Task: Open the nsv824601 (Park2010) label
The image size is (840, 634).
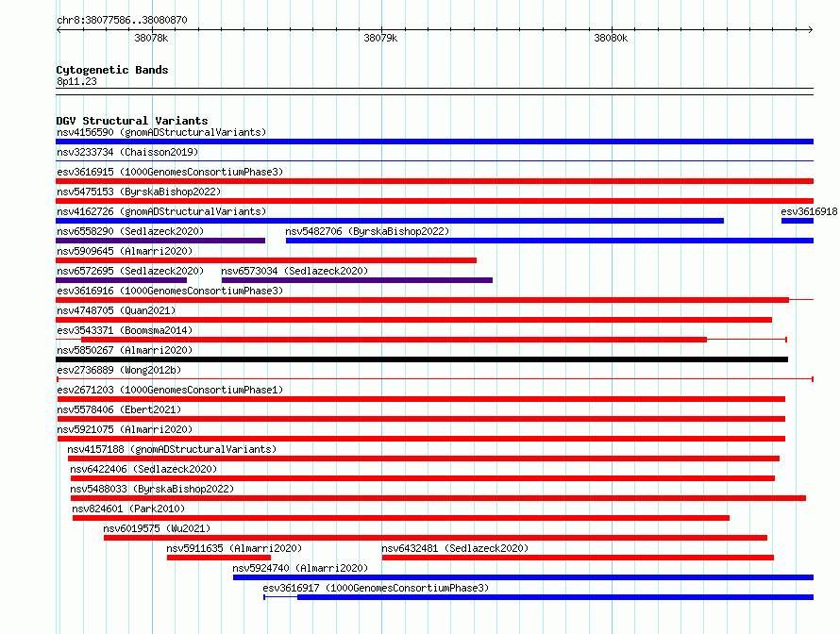Action: click(x=128, y=509)
